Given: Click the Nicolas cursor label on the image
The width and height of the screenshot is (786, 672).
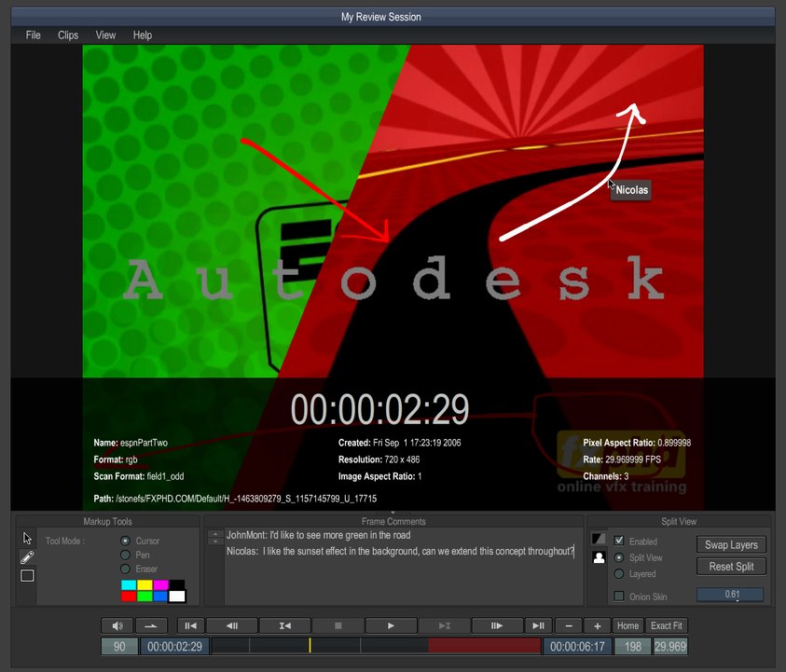Looking at the screenshot, I should coord(631,190).
